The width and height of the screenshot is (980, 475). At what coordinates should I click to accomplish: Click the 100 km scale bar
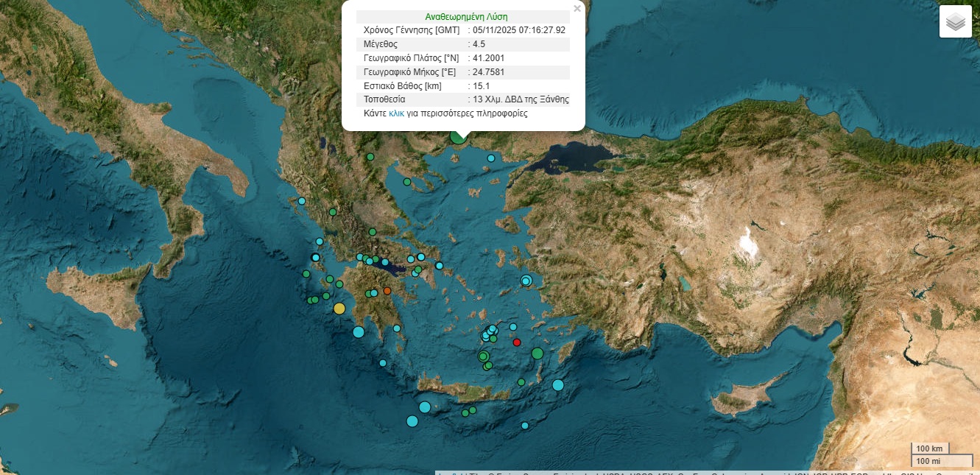[930, 448]
